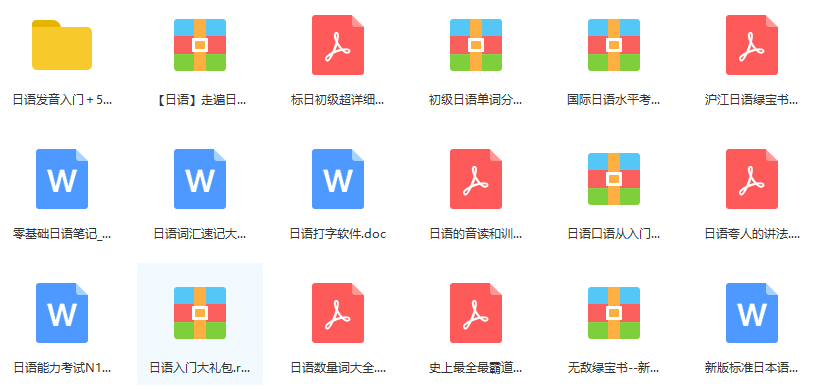The height and width of the screenshot is (391, 832).
Task: Open the yellow 日语发音入门 folder icon
Action: click(62, 45)
